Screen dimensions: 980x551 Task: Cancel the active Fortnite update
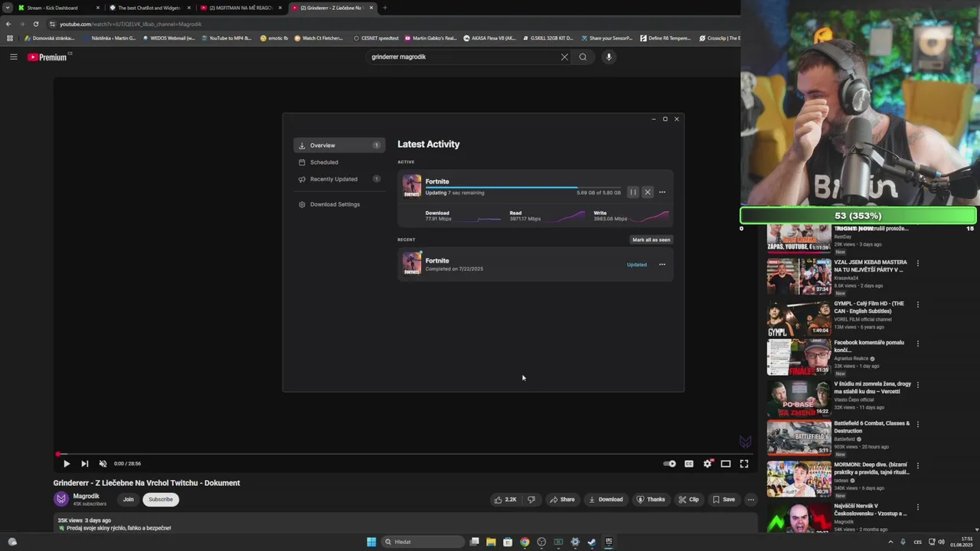point(648,192)
